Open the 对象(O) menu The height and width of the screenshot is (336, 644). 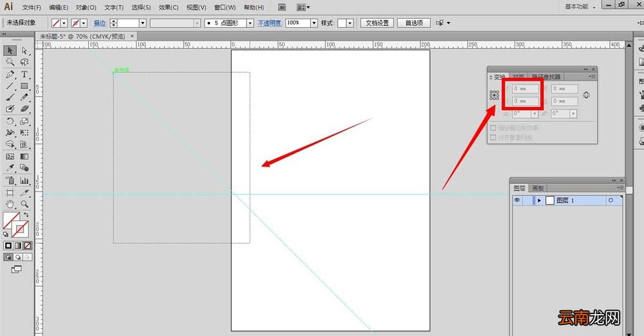[x=86, y=7]
